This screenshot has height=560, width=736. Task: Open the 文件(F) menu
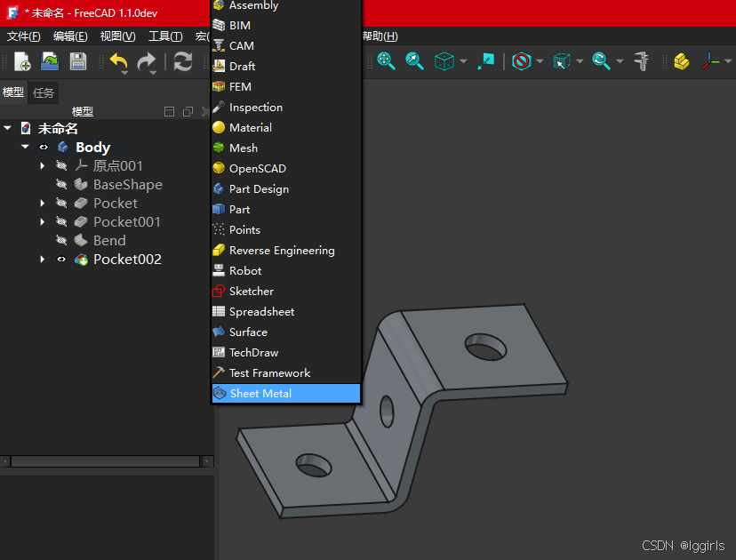click(x=23, y=36)
